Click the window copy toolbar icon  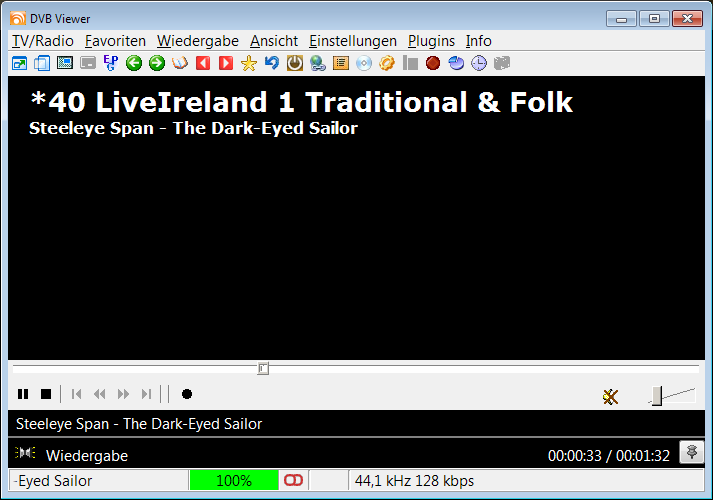(x=42, y=63)
